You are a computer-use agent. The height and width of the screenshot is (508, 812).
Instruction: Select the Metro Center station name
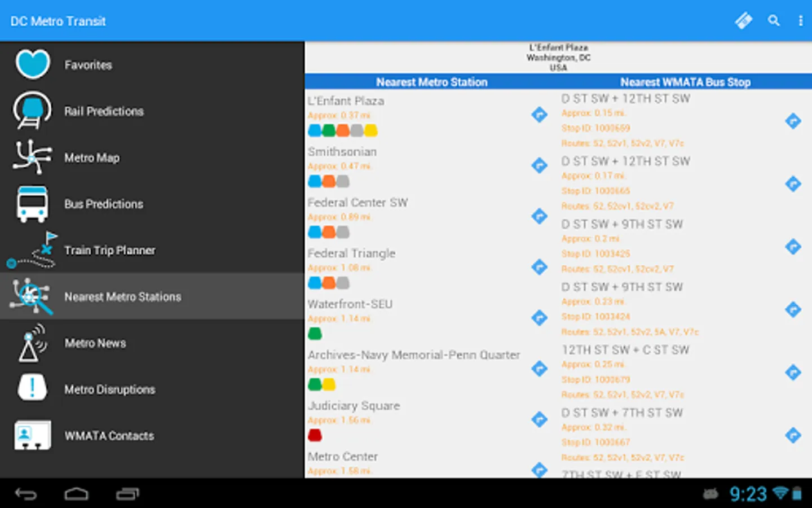[342, 457]
